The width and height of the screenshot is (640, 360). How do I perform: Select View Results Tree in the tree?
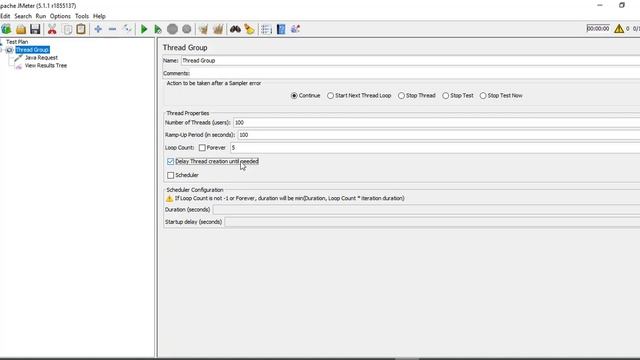click(46, 65)
